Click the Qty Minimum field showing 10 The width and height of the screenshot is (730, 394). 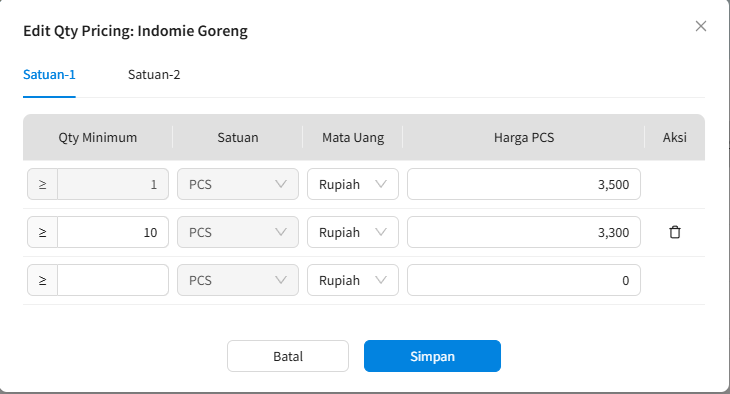tap(113, 232)
